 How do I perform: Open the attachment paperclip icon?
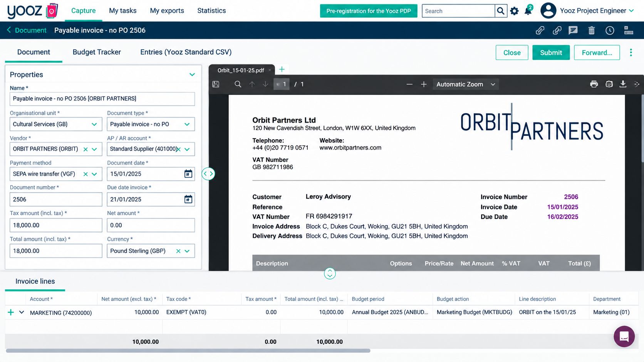click(540, 30)
